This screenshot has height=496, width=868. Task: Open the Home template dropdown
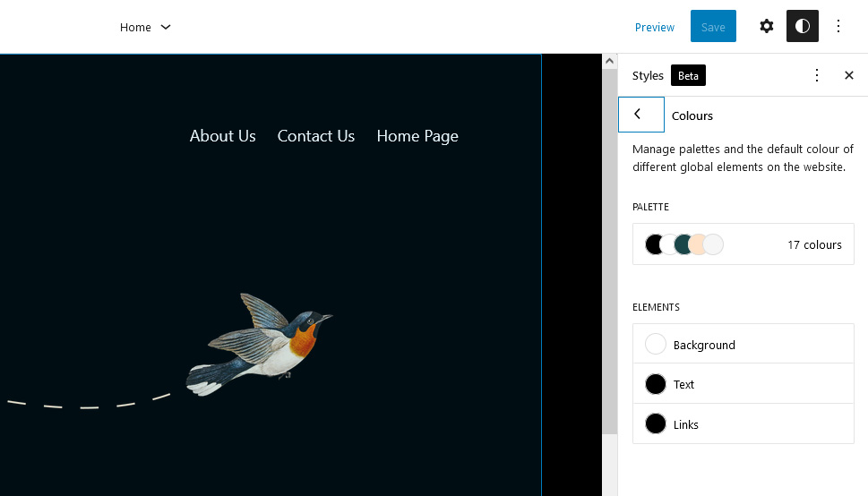tap(145, 27)
